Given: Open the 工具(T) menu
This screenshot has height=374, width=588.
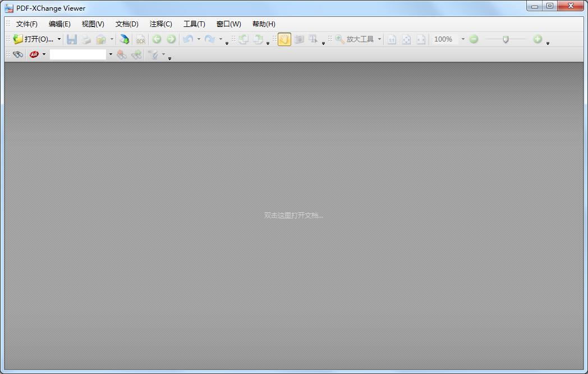Looking at the screenshot, I should pos(194,24).
